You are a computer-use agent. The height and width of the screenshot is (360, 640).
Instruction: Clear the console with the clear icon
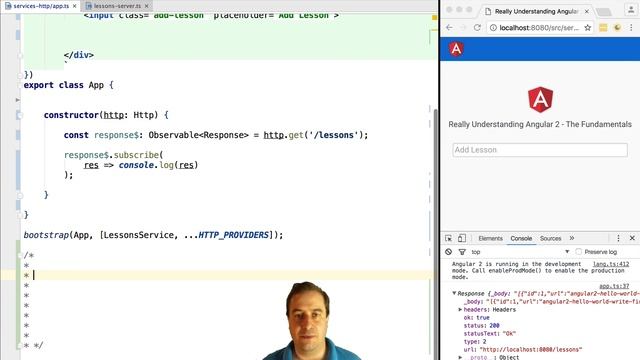pos(449,252)
